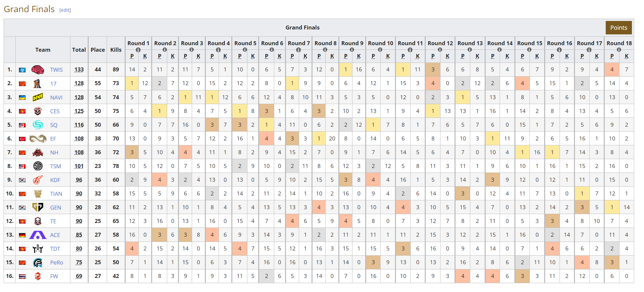The image size is (644, 292).
Task: Click the Total column header
Action: coord(79,50)
